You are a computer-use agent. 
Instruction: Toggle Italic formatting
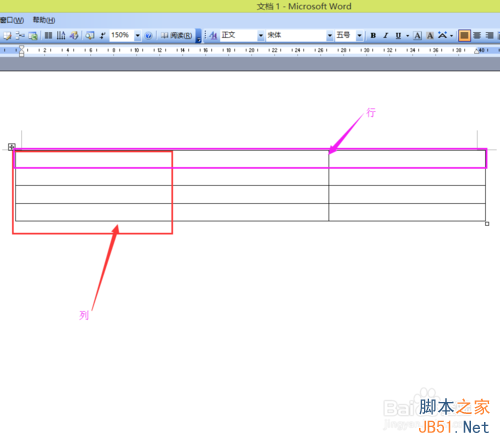[x=386, y=35]
